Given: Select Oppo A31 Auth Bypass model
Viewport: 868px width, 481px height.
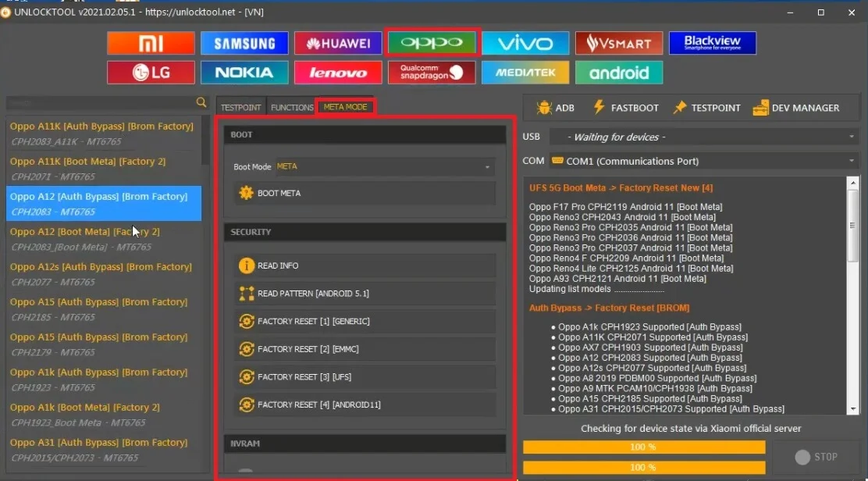Looking at the screenshot, I should (x=104, y=450).
